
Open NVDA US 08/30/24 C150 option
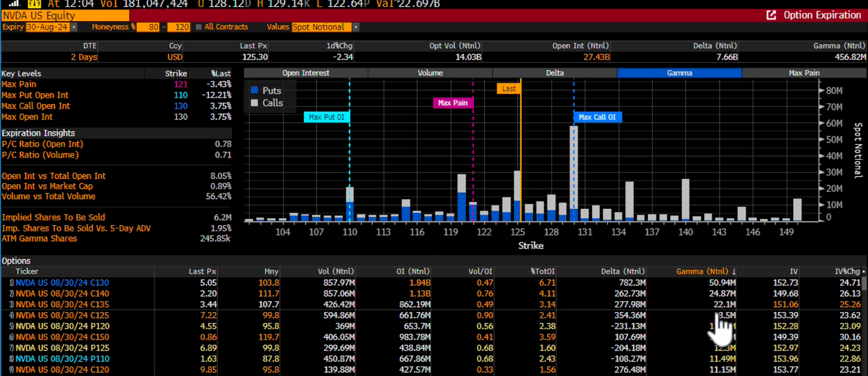pyautogui.click(x=62, y=337)
